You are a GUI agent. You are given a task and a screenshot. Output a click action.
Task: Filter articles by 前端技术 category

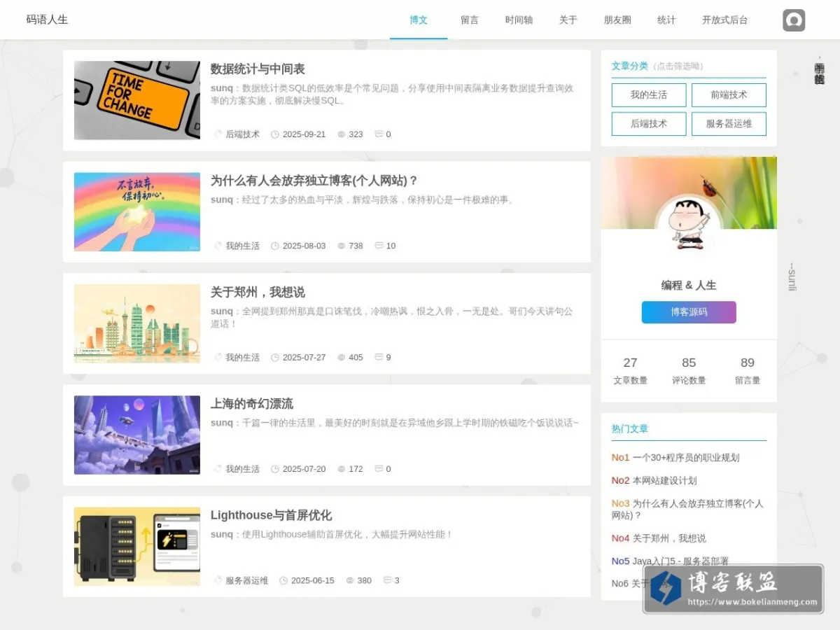729,95
